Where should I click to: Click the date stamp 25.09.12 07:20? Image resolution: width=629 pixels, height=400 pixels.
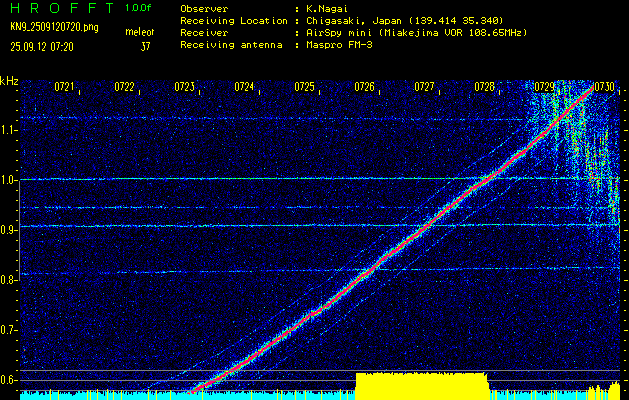42,47
